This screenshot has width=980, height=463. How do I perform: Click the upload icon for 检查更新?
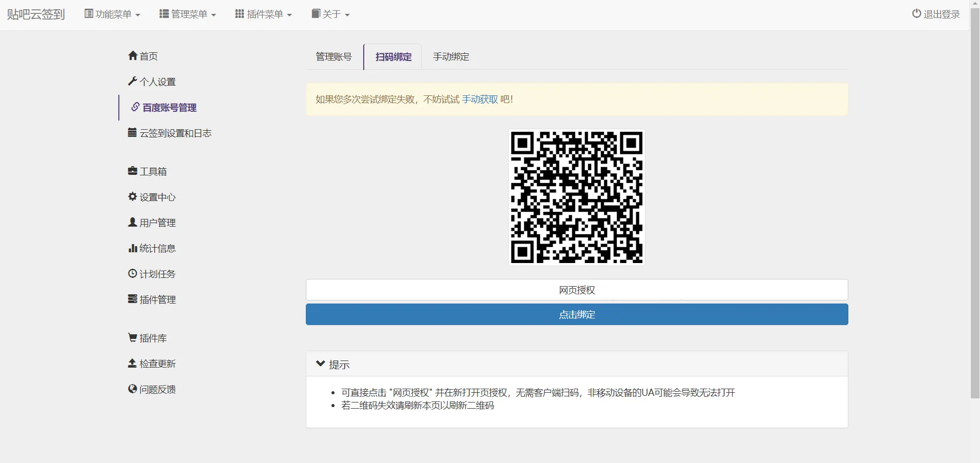132,363
